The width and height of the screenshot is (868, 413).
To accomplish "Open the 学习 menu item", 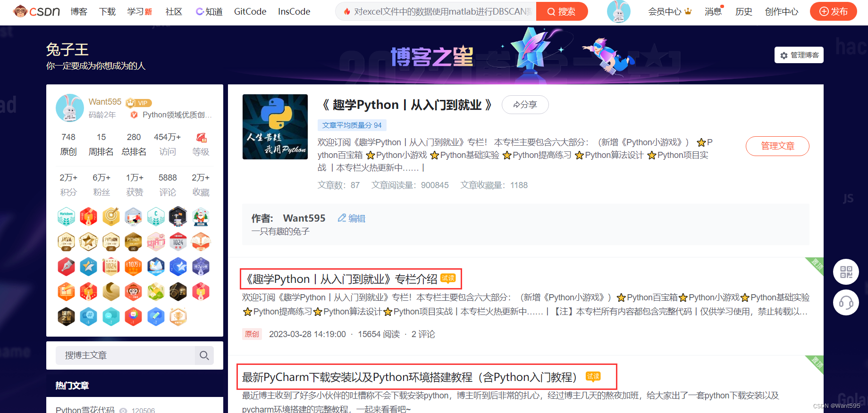I will pos(140,11).
